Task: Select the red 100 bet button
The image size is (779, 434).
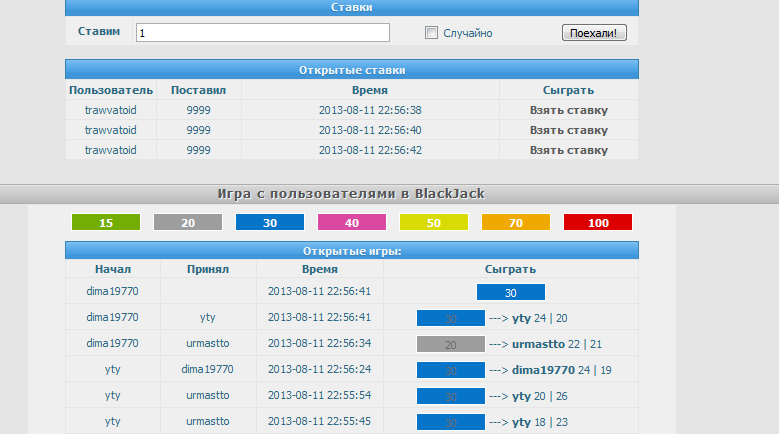Action: click(598, 222)
